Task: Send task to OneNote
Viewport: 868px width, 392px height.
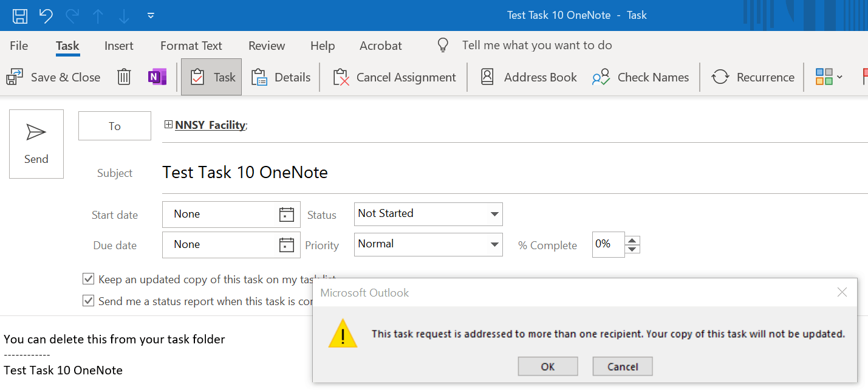Action: [x=157, y=77]
